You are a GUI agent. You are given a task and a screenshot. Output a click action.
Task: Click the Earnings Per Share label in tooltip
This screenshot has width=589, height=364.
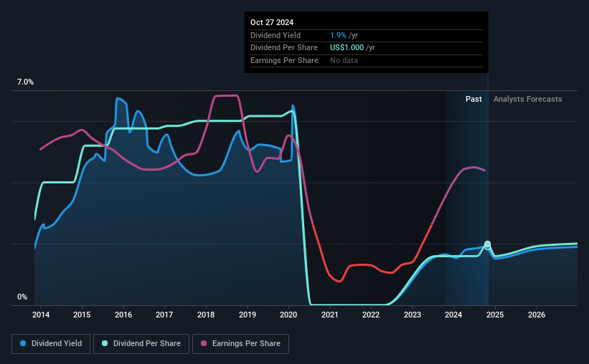click(284, 60)
